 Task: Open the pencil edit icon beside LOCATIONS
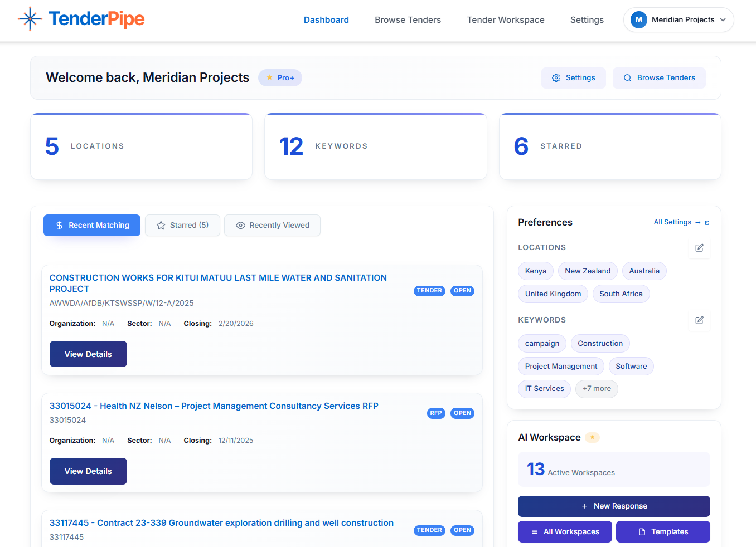(699, 248)
